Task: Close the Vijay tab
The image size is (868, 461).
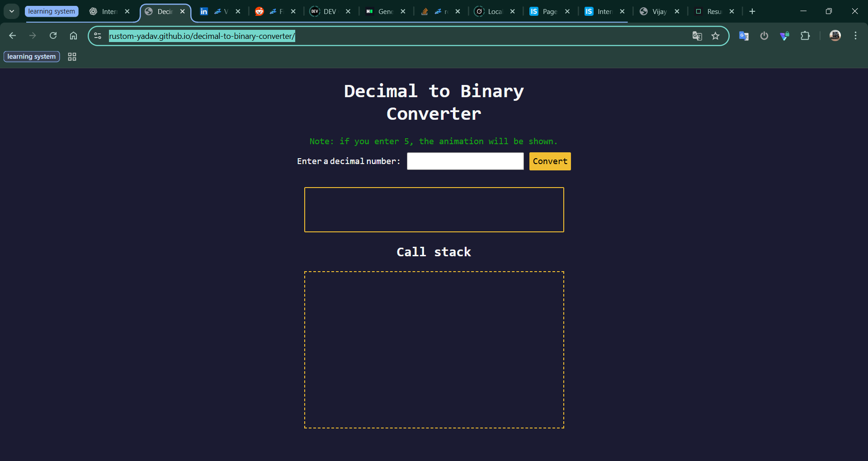Action: point(677,11)
